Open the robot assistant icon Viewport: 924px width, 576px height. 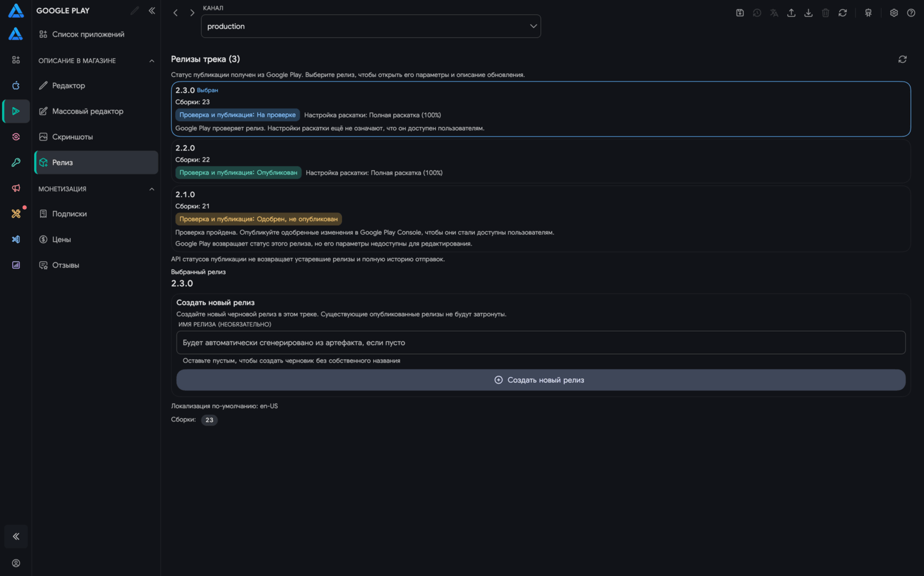pyautogui.click(x=868, y=13)
